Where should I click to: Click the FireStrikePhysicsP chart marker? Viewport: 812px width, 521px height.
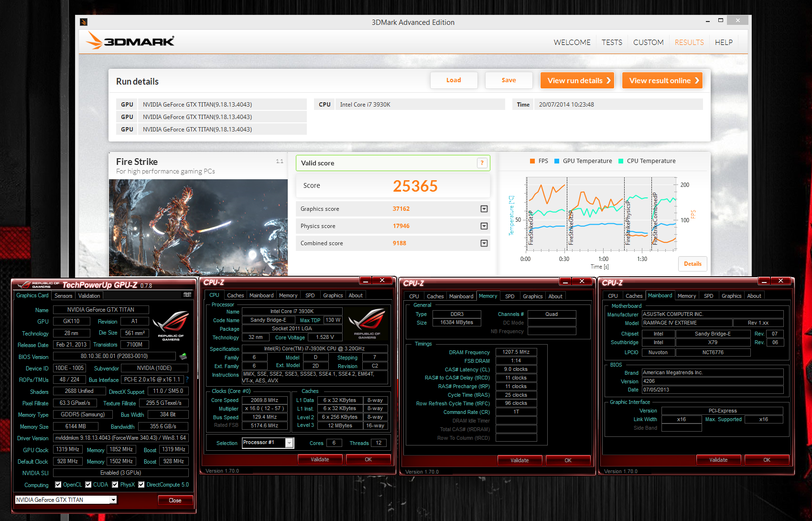[628, 223]
